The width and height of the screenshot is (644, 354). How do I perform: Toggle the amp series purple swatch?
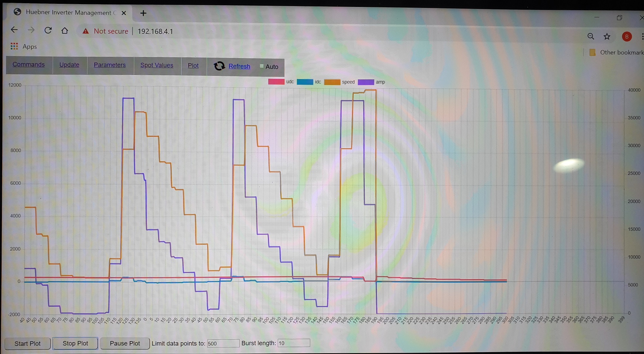click(x=366, y=82)
